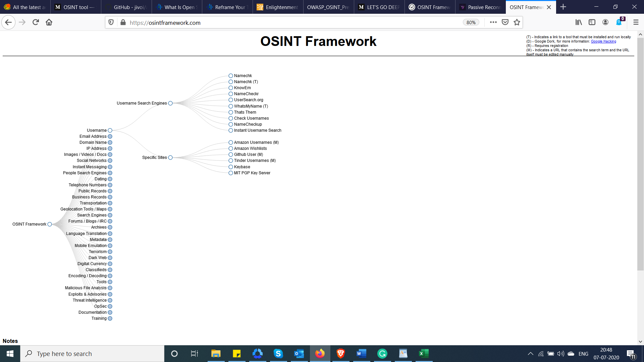
Task: Open Instant Username Search link
Action: 258,130
